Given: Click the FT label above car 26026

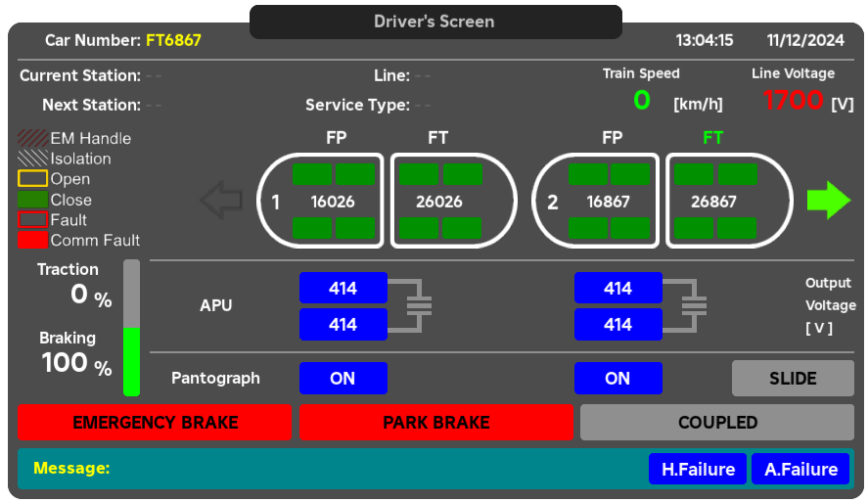Looking at the screenshot, I should click(x=437, y=137).
